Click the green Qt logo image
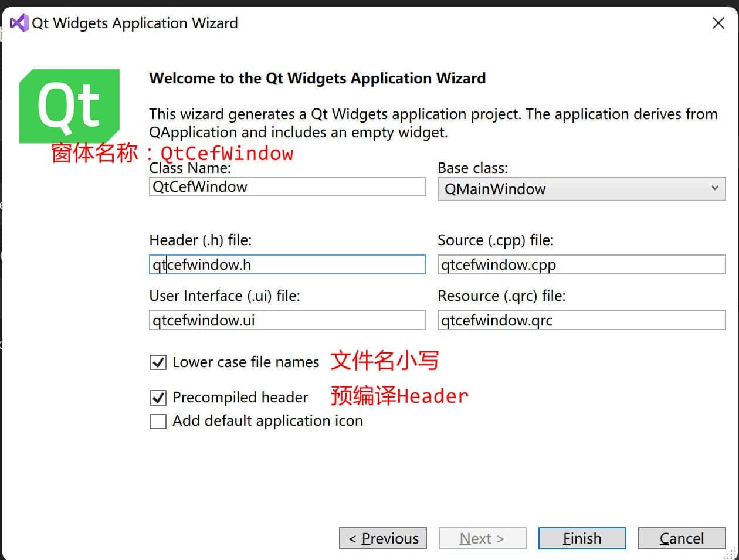739x560 pixels. [69, 106]
